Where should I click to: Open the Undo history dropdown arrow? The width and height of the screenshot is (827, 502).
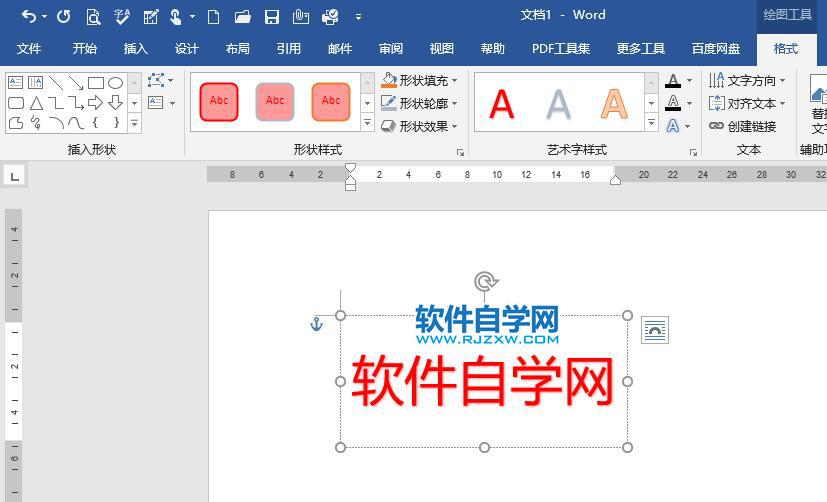click(x=44, y=17)
